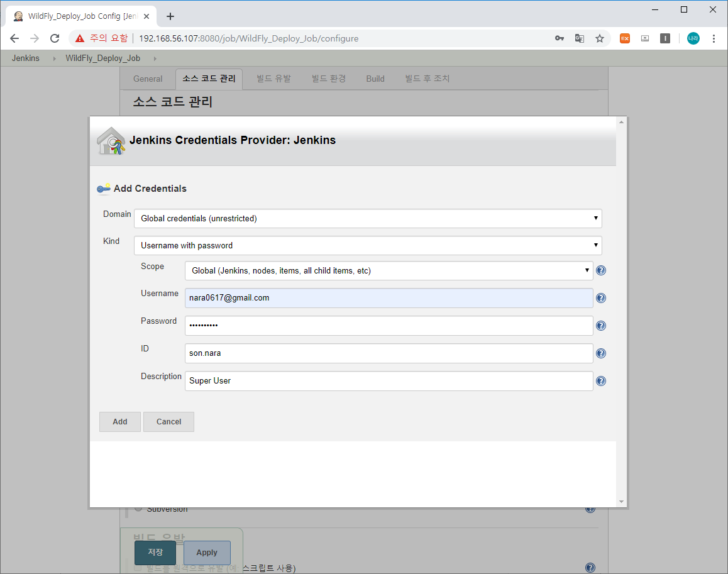Click the translate page icon
728x574 pixels.
click(x=580, y=38)
